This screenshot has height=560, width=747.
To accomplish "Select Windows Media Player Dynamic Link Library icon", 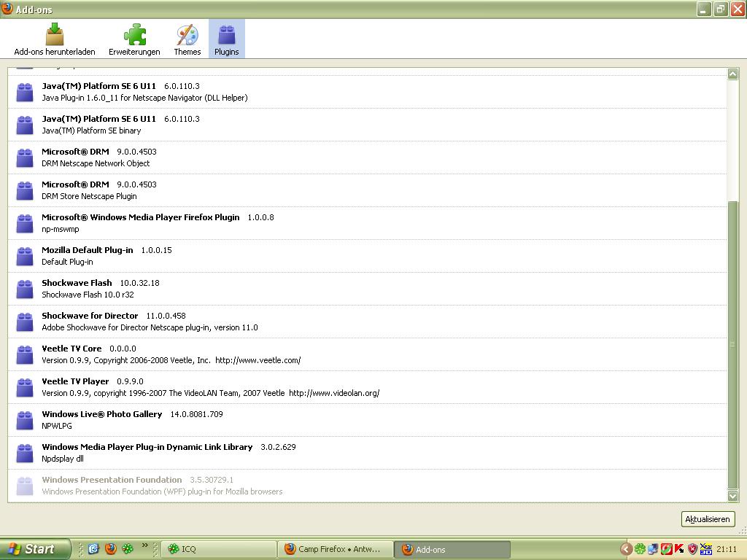I will pos(25,454).
